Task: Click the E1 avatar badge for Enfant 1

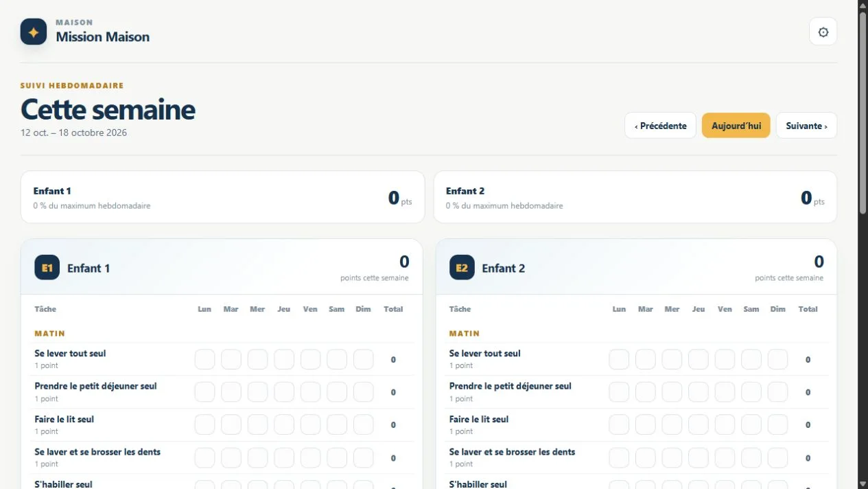Action: (47, 268)
